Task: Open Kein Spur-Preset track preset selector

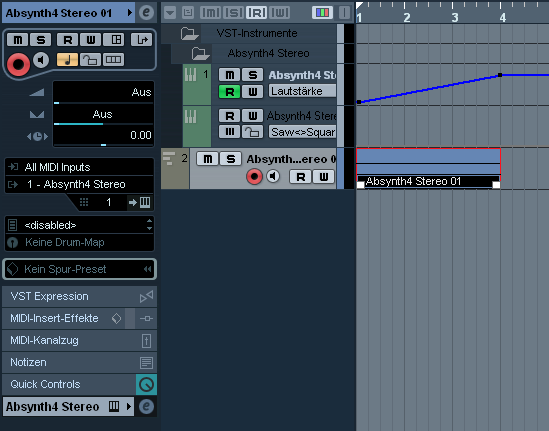Action: [x=79, y=269]
